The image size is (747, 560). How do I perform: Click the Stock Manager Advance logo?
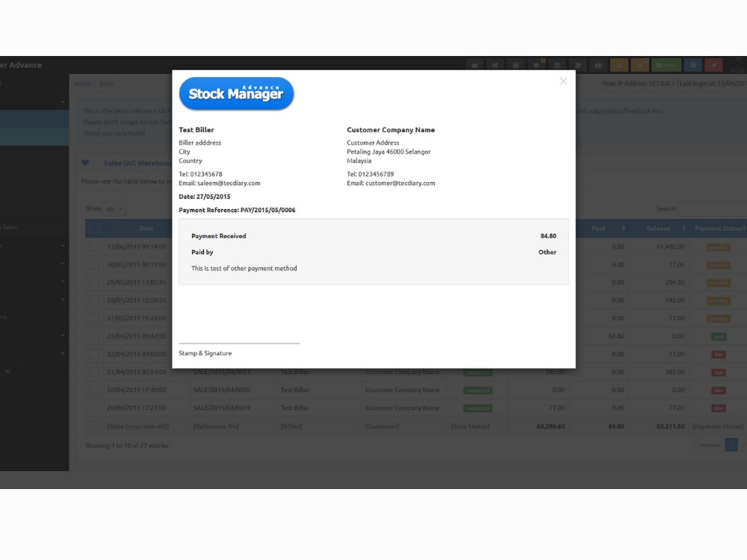[236, 93]
